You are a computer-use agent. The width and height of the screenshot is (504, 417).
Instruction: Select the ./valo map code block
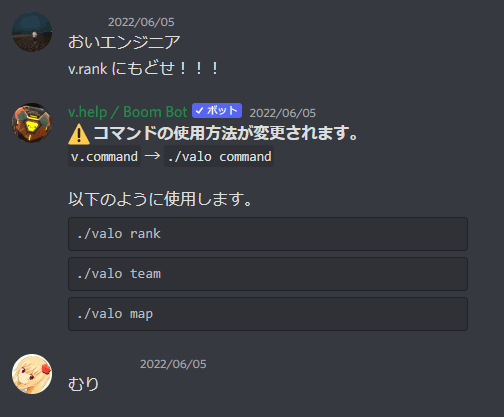tap(268, 314)
